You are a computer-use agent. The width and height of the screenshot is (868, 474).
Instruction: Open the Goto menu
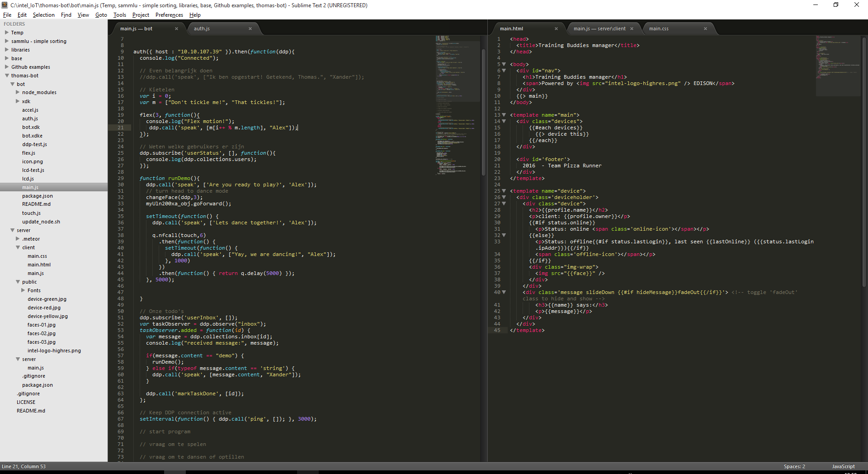(101, 15)
